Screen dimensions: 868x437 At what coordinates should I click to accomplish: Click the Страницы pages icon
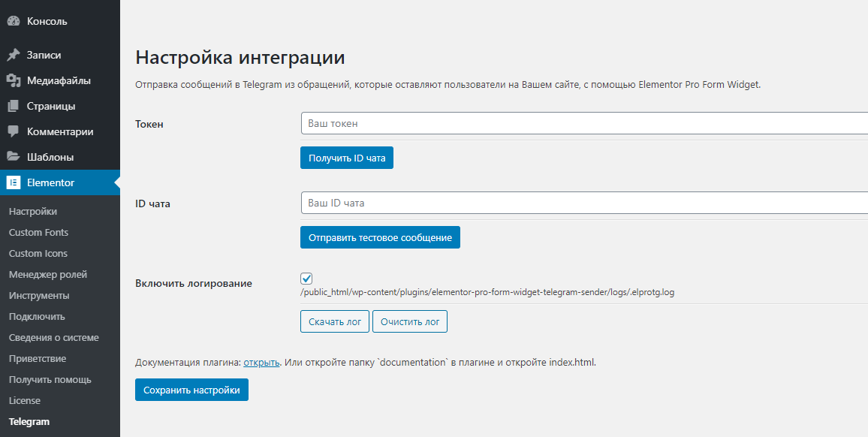[x=14, y=107]
